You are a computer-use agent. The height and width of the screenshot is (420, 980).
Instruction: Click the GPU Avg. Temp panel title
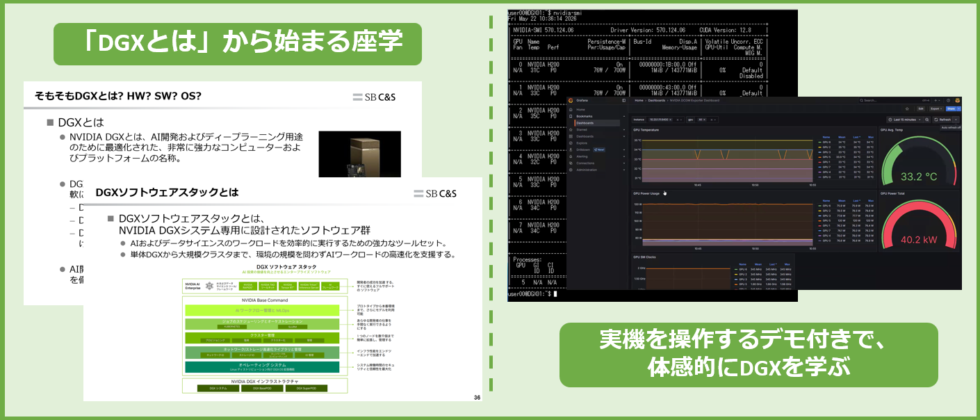pos(892,130)
